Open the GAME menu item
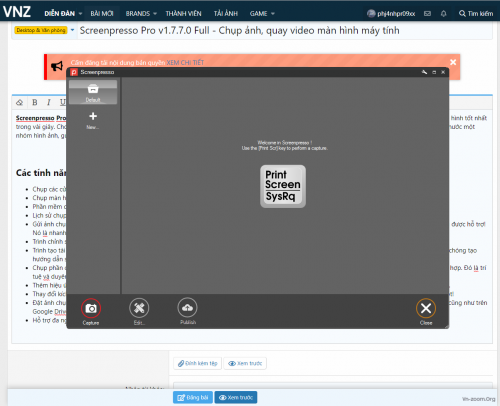The width and height of the screenshot is (500, 406). tap(258, 14)
